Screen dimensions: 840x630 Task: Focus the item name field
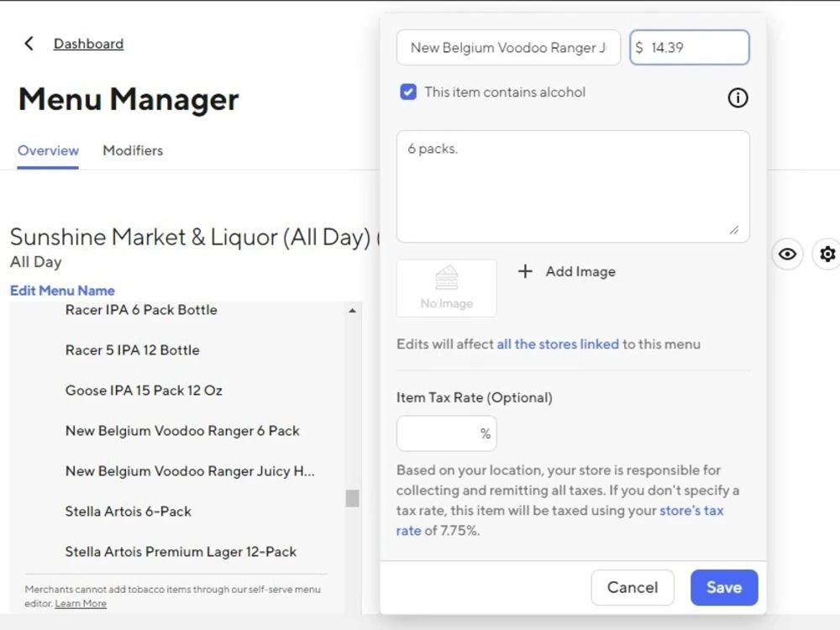pyautogui.click(x=508, y=48)
